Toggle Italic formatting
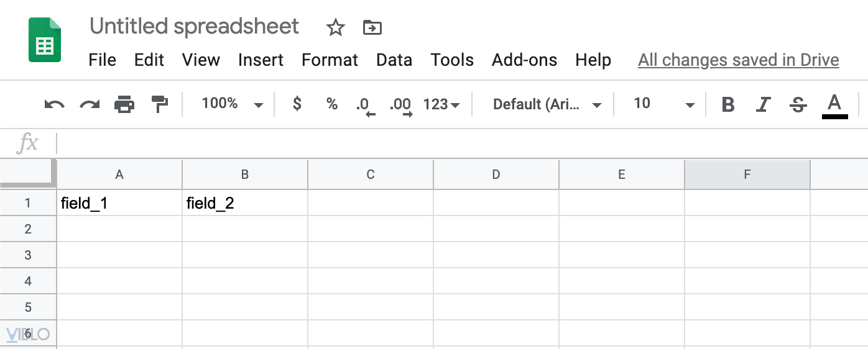The image size is (868, 349). [763, 104]
